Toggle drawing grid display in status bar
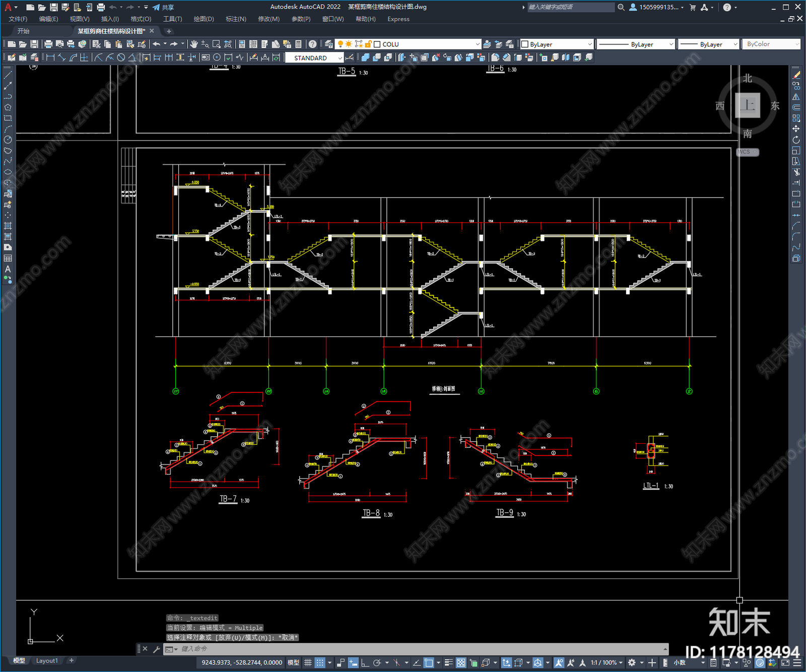 308,662
